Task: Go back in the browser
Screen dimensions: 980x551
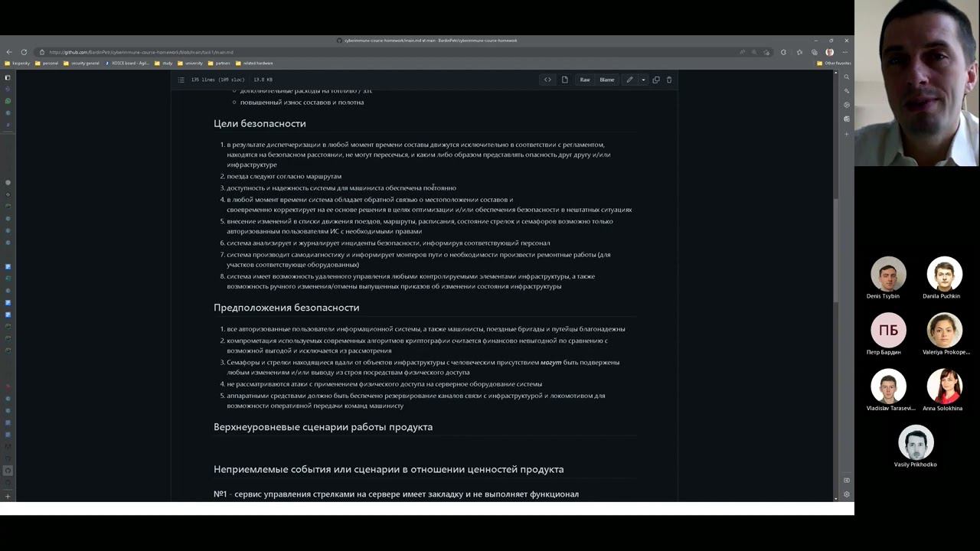Action: [x=8, y=52]
